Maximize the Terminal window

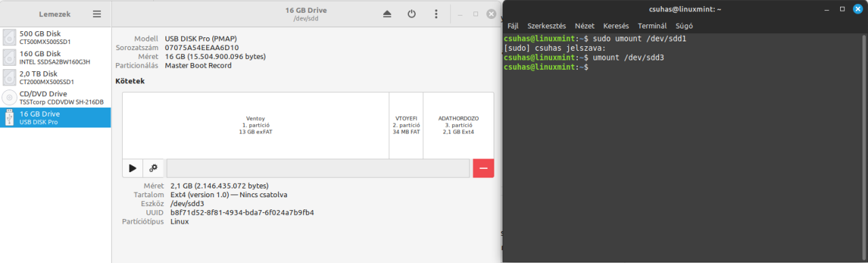[842, 9]
